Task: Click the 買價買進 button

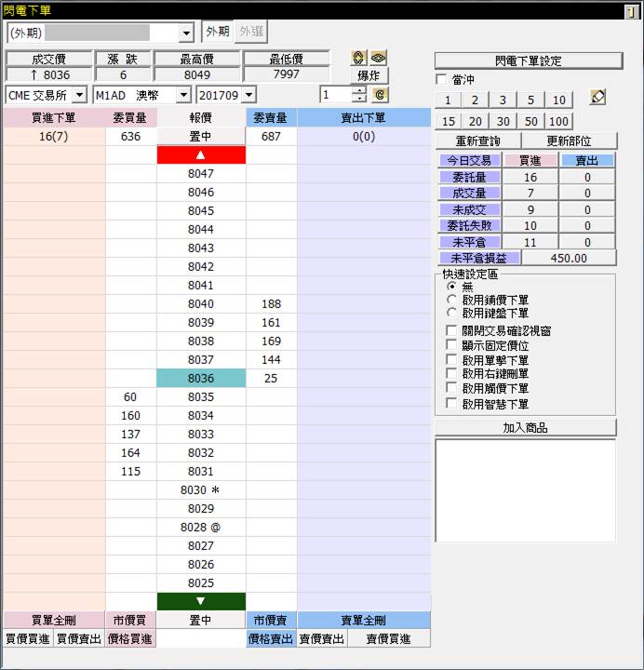Action: [28, 638]
